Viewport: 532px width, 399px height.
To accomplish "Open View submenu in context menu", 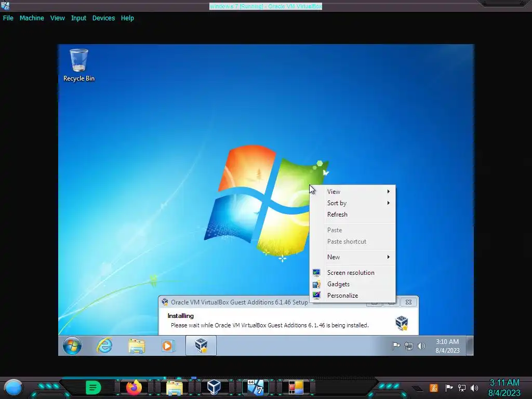I will pos(353,192).
